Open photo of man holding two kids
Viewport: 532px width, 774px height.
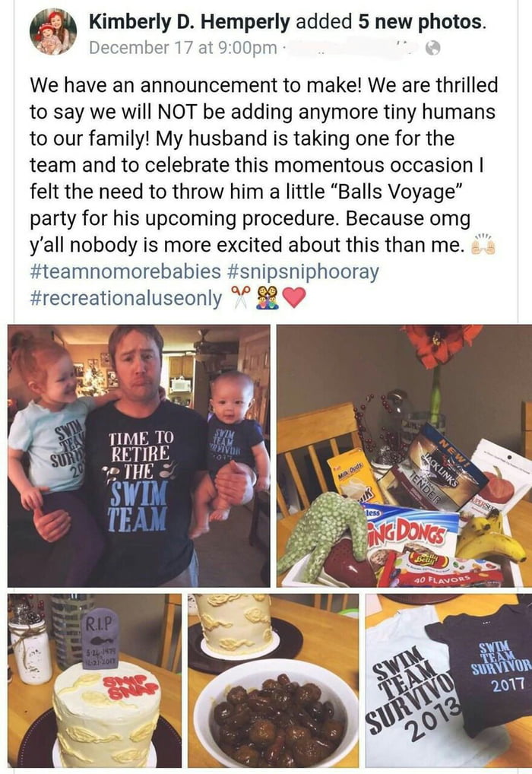coord(138,455)
